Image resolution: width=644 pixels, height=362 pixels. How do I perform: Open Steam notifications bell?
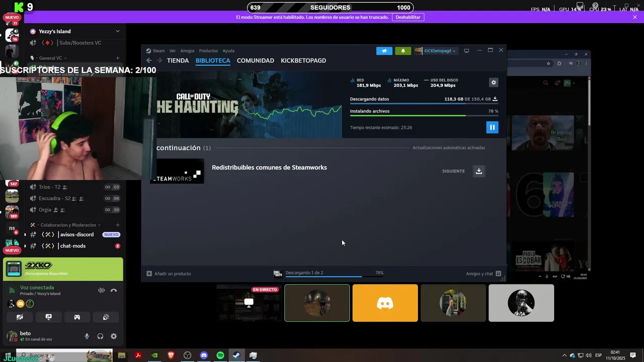[403, 51]
